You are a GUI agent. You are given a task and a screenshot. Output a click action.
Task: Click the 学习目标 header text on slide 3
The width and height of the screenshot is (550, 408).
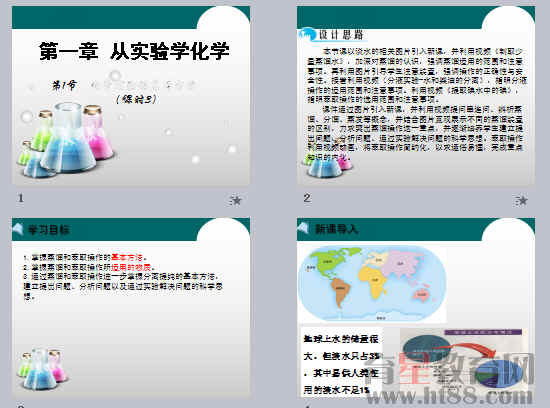tap(48, 230)
